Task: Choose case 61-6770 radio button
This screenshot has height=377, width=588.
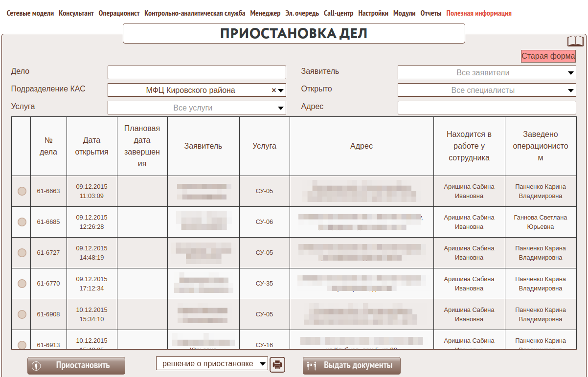Action: [x=22, y=284]
